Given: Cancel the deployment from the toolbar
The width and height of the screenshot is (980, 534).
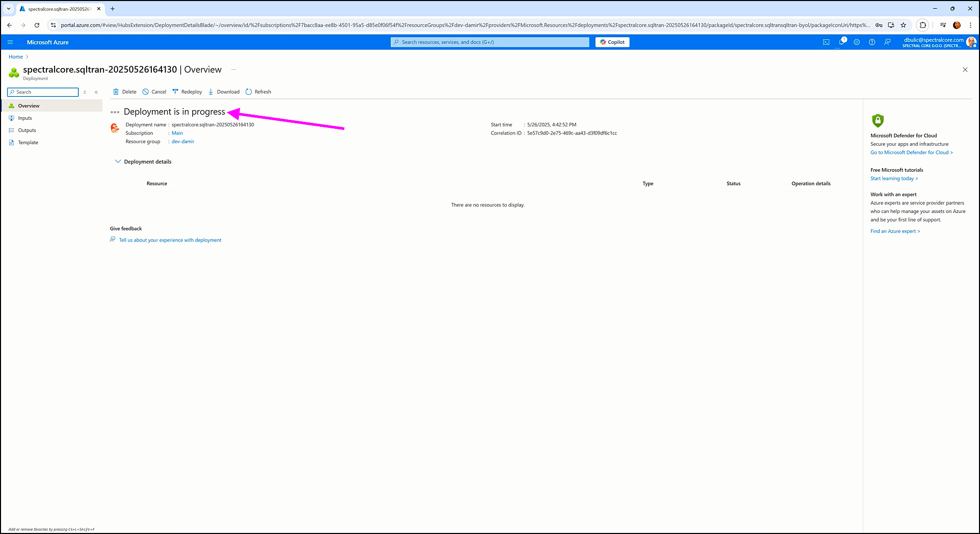Looking at the screenshot, I should 154,92.
